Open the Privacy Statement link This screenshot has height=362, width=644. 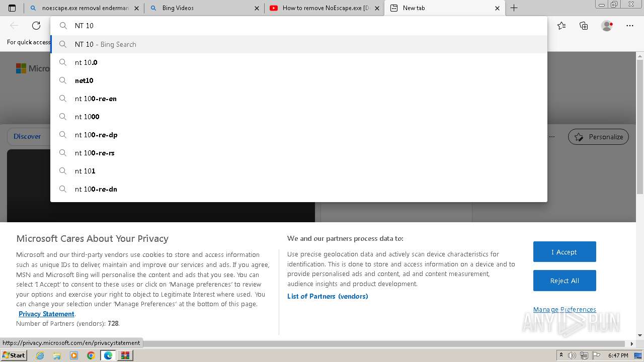[46, 314]
